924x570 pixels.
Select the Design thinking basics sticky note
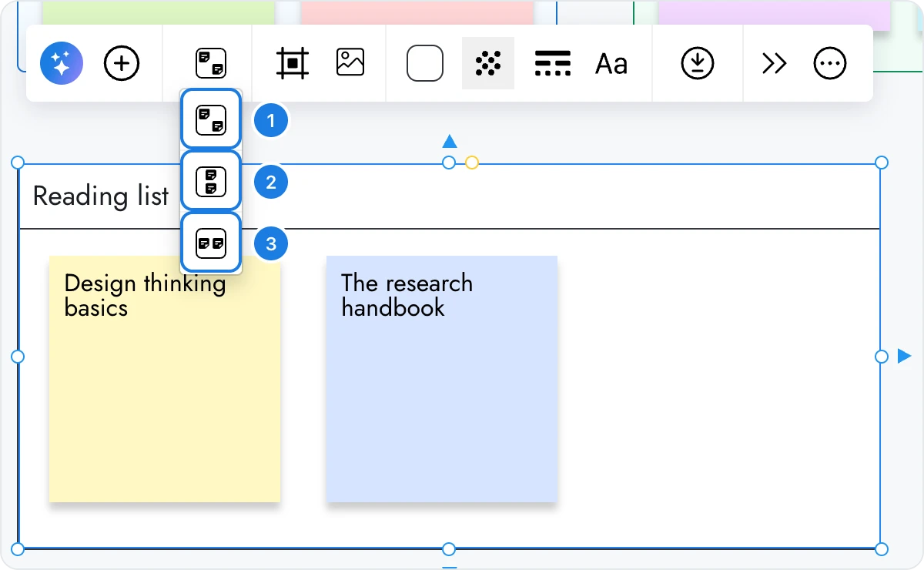tap(165, 379)
